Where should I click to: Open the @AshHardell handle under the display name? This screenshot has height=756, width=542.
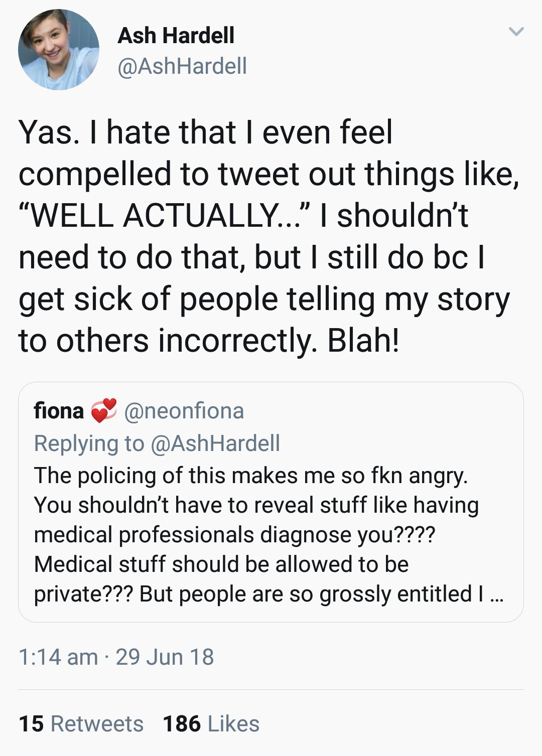click(182, 66)
